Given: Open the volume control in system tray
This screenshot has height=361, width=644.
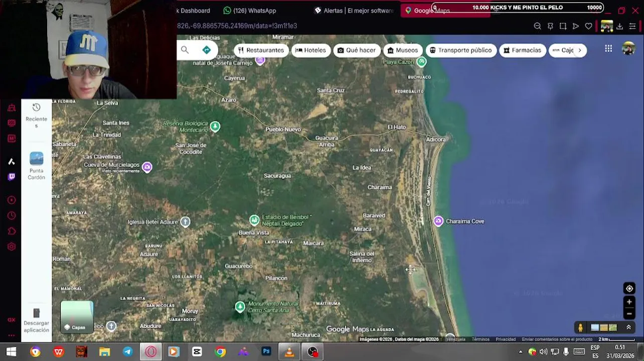Looking at the screenshot, I should [x=543, y=352].
